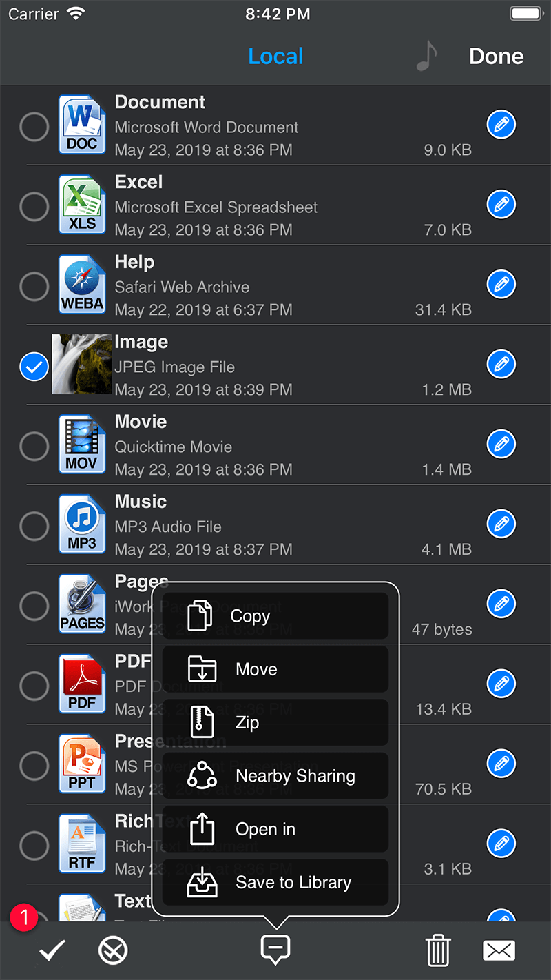Screen dimensions: 551x980
Task: Choose Move from the popup menu
Action: pos(275,669)
